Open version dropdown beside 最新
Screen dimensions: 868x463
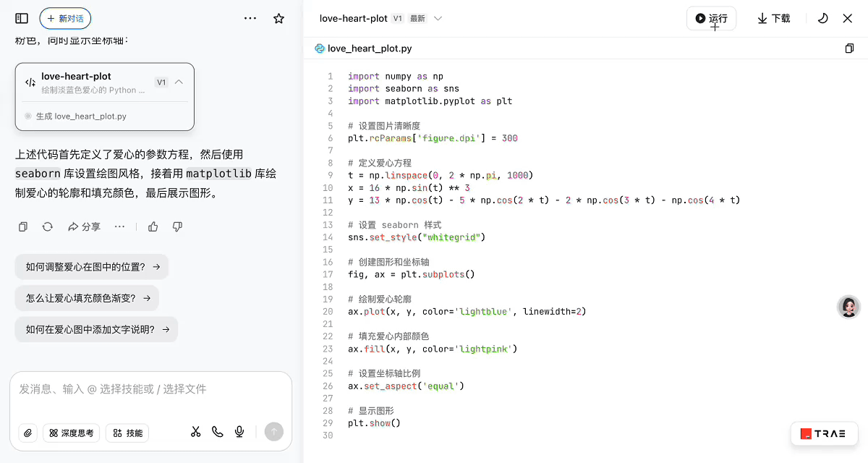click(x=438, y=18)
